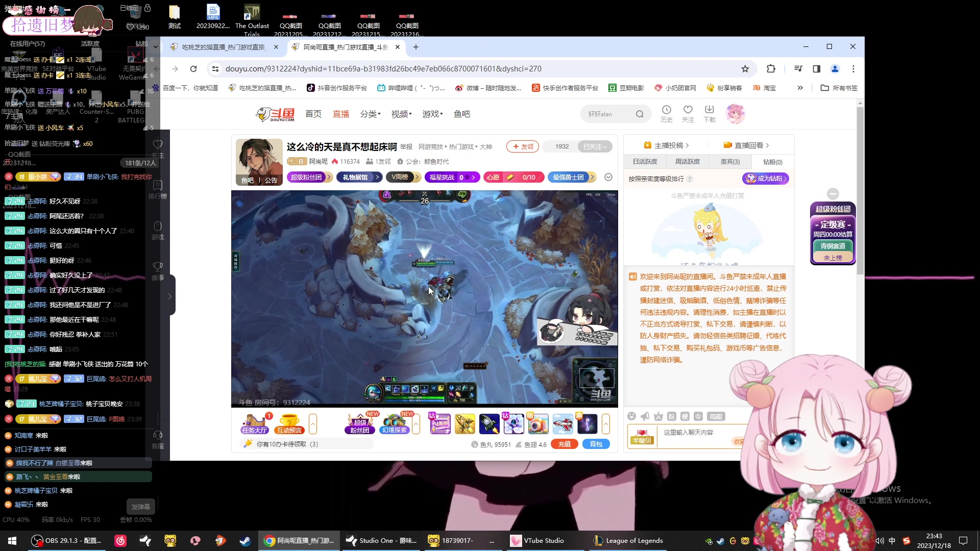This screenshot has width=980, height=551.
Task: Click the 发弹幕 button in left panel
Action: pos(141,507)
